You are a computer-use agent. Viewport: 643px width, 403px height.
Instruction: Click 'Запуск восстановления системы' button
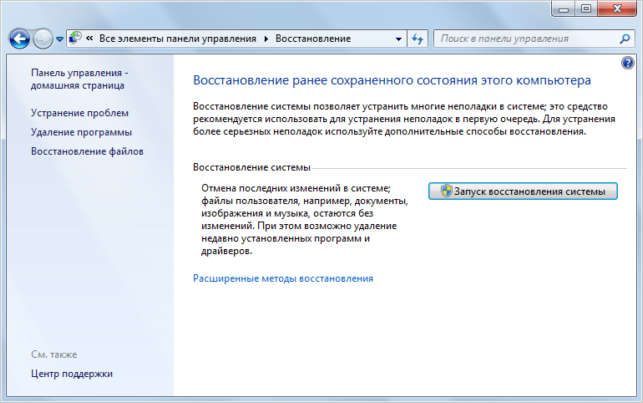[523, 191]
